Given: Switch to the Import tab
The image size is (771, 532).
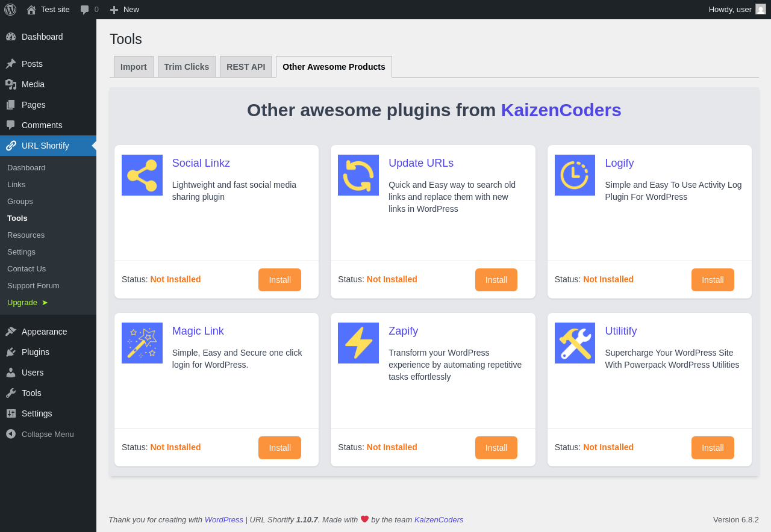Looking at the screenshot, I should click(x=134, y=67).
